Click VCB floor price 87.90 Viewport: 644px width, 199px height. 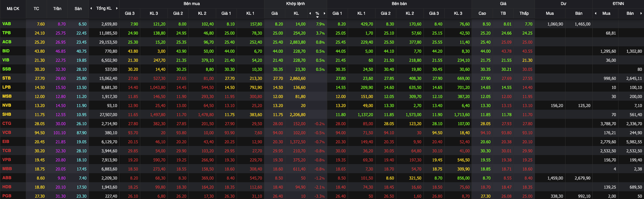click(82, 133)
